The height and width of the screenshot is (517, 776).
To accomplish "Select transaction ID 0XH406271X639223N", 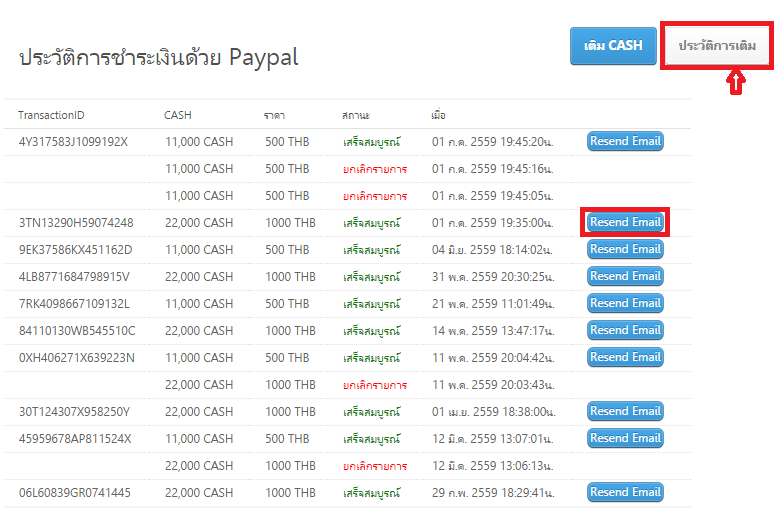I will pyautogui.click(x=77, y=358).
